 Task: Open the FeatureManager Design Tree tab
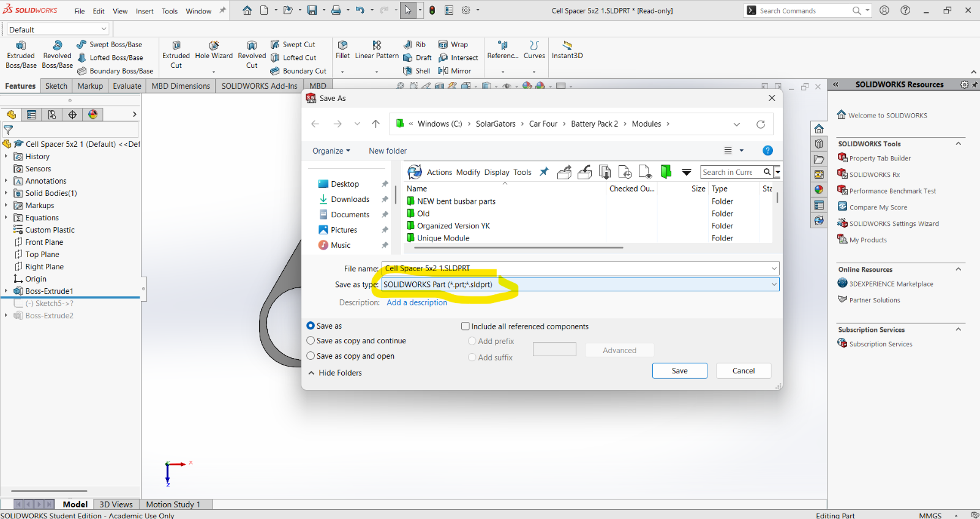tap(11, 114)
